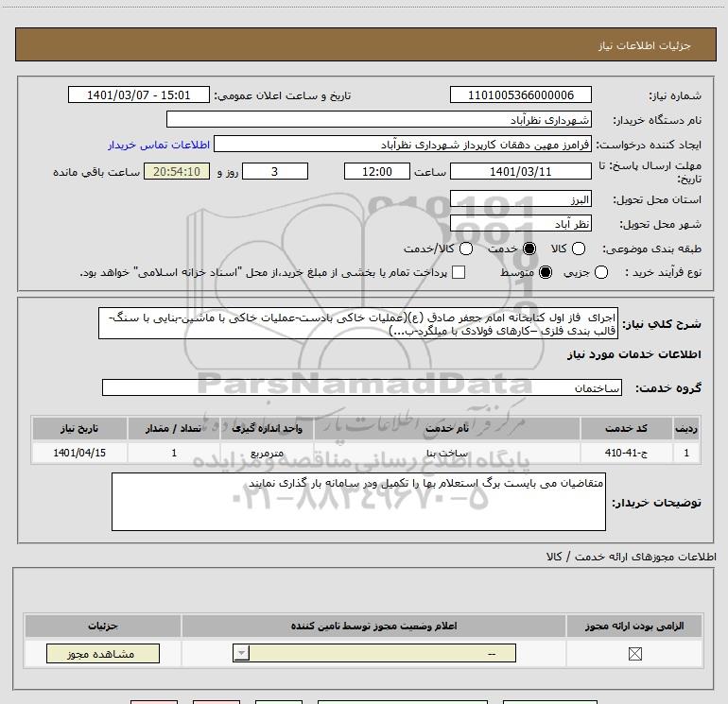Click the اطلاعات خدمات مورد نیاز heading
Viewport: 728px width, 704px height.
[x=633, y=354]
